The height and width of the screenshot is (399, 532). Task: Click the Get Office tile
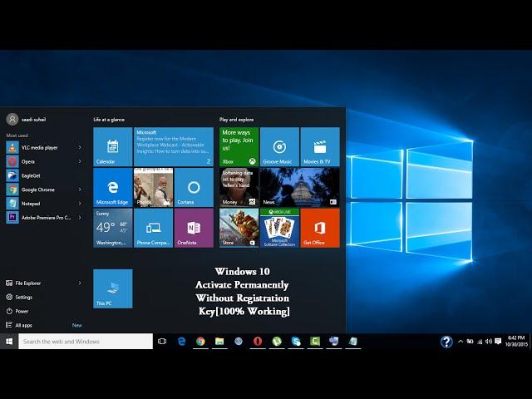pos(320,228)
